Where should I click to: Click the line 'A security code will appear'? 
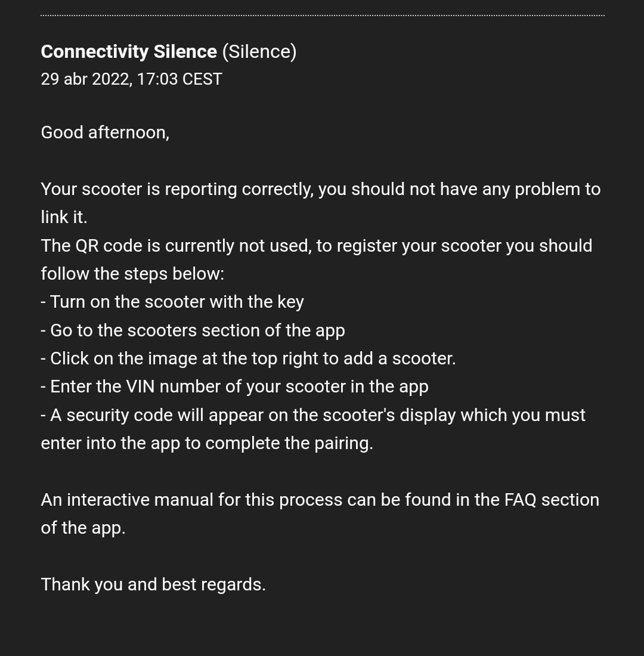point(313,415)
